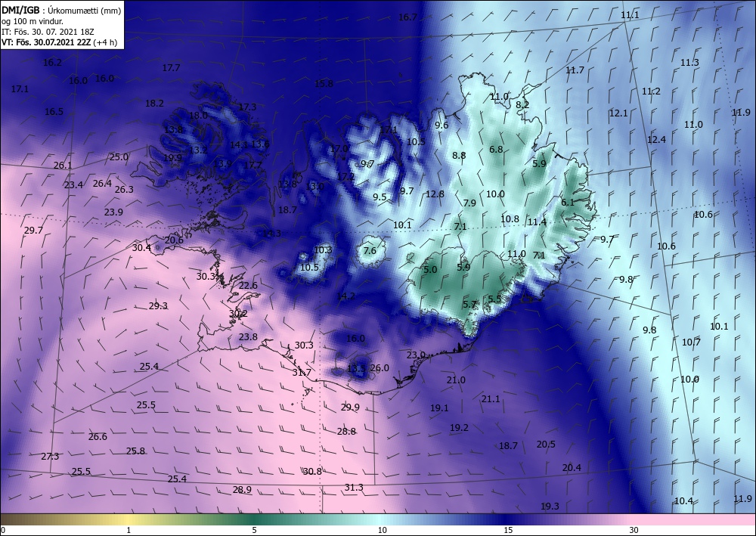Click the '15' tick label on the color scale
The height and width of the screenshot is (536, 756).
click(508, 530)
